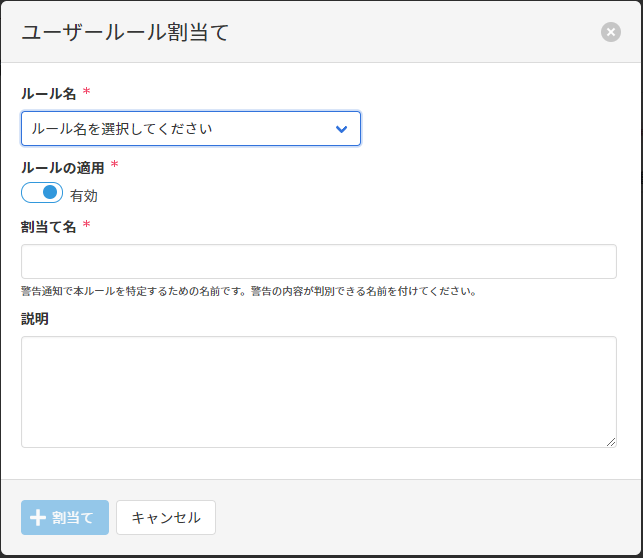643x558 pixels.
Task: Close the dialog with the X icon
Action: (610, 32)
